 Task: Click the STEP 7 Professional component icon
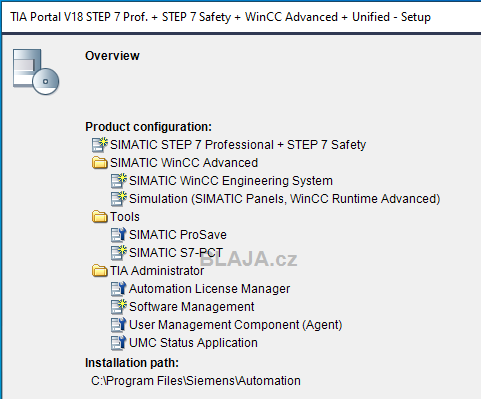(x=100, y=145)
